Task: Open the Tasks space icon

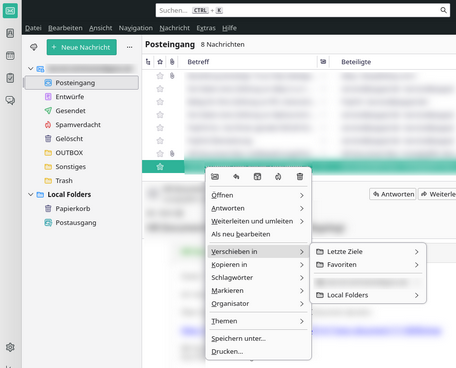Action: pos(10,78)
